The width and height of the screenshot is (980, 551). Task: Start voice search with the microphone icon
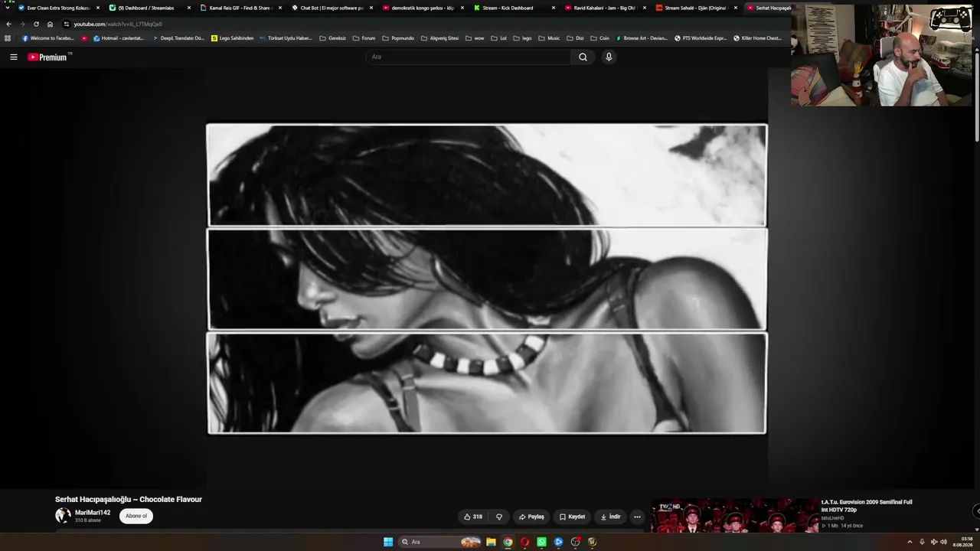(x=609, y=57)
